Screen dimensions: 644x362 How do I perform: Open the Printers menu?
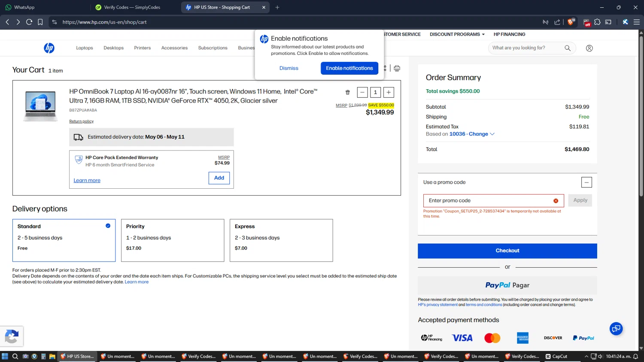[x=143, y=48]
